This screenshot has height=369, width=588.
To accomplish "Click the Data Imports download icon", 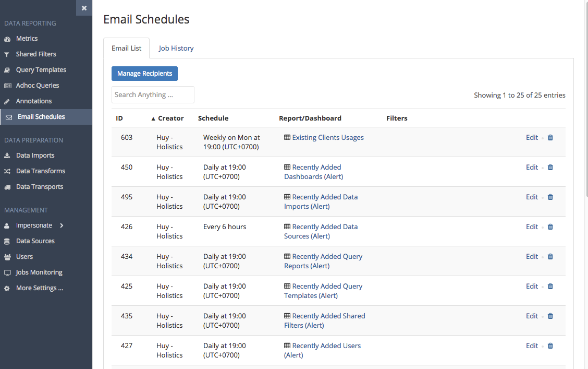I will coord(7,155).
